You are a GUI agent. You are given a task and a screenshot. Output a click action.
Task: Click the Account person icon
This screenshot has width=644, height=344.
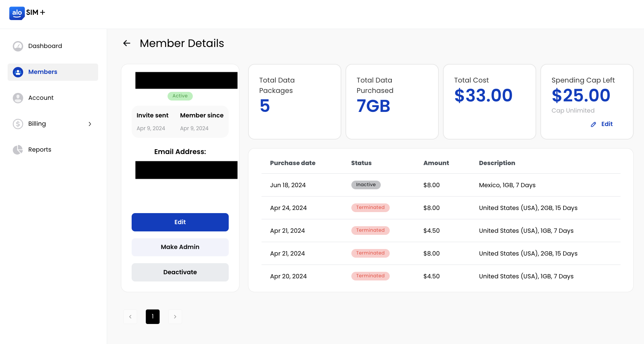click(x=18, y=98)
